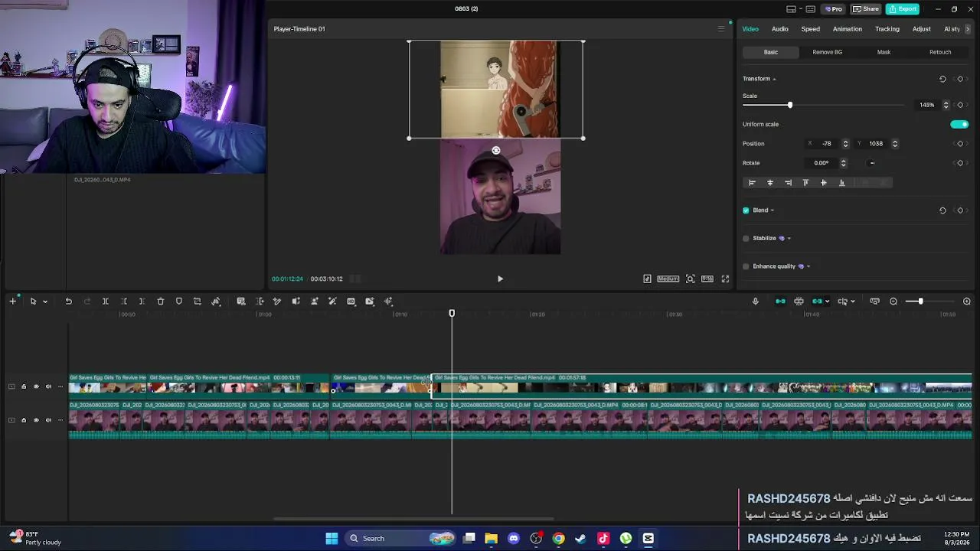Expand the Stabilize section arrow
This screenshot has height=551, width=980.
789,238
